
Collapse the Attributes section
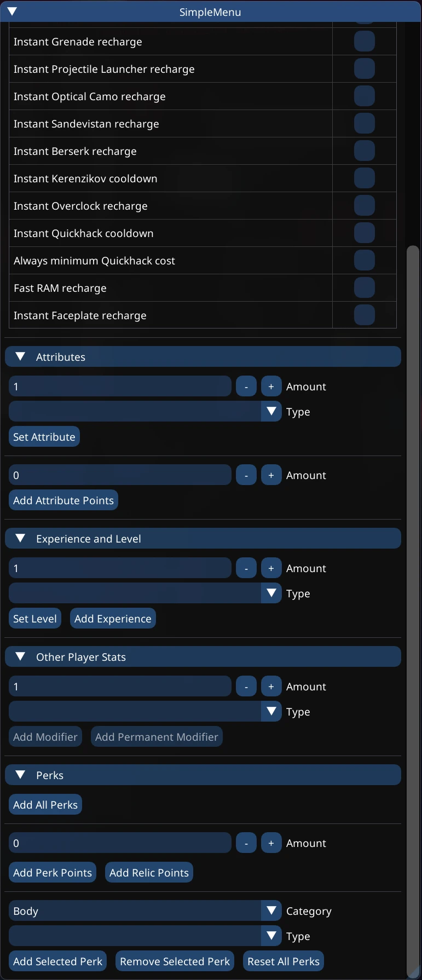point(20,356)
